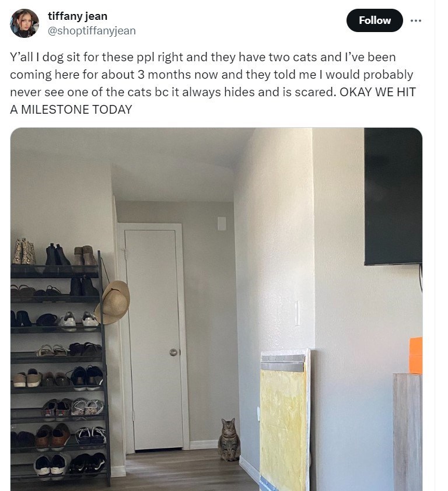The width and height of the screenshot is (448, 491).
Task: Click the tweet text about dog sitting
Action: tap(213, 83)
